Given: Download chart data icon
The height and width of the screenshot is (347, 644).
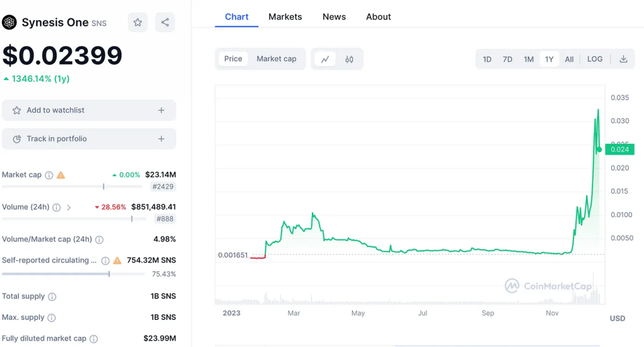Looking at the screenshot, I should 623,59.
